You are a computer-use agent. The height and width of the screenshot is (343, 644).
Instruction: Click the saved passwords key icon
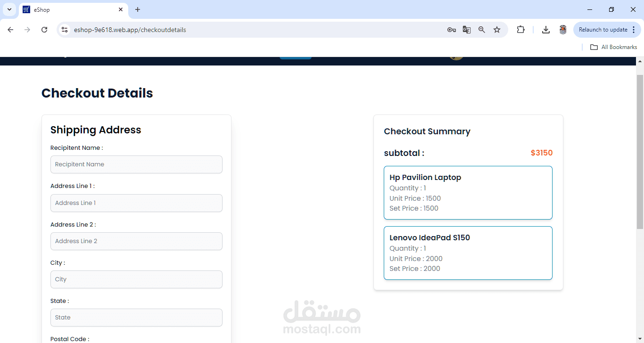click(452, 30)
